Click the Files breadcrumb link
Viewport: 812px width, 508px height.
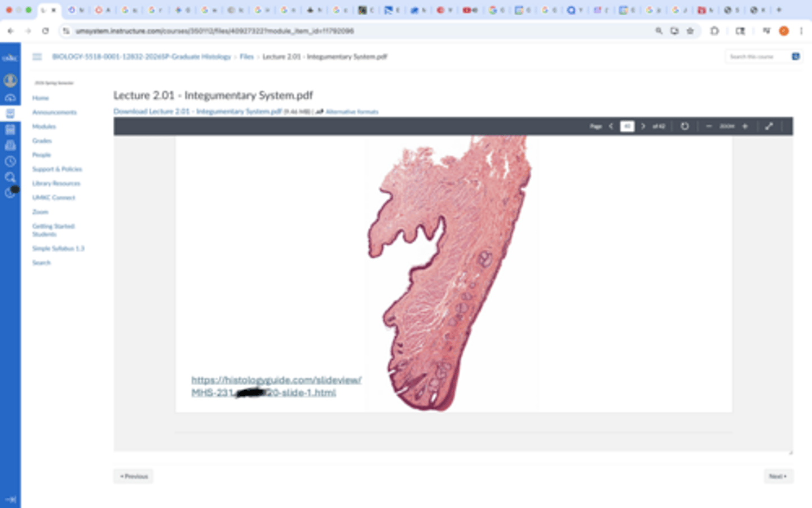246,56
